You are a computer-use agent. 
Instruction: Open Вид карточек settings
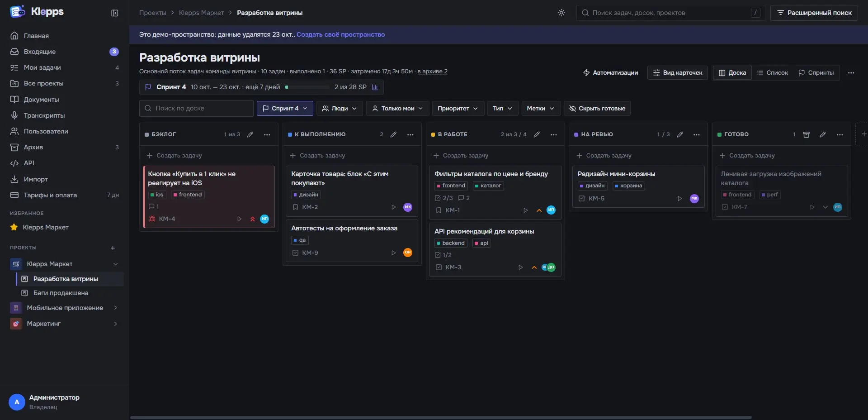tap(678, 73)
